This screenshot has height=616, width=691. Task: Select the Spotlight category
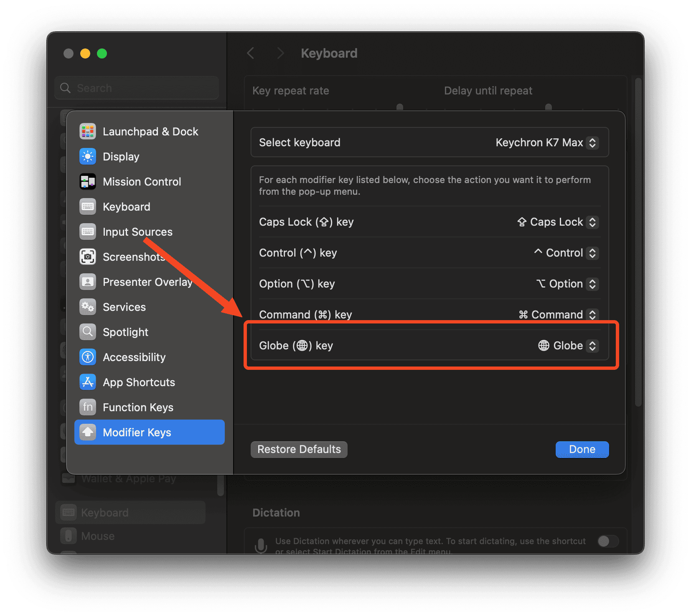(x=150, y=332)
